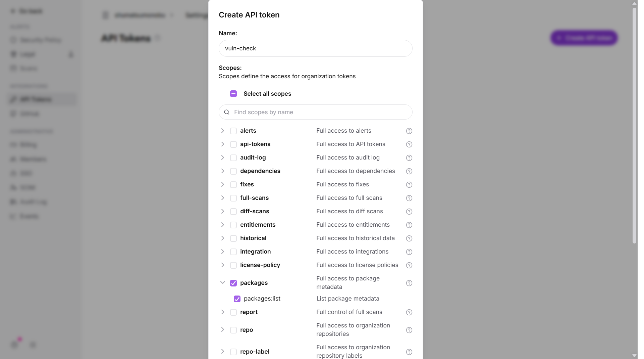Tick the fixes scope checkbox
The image size is (644, 359).
point(233,185)
